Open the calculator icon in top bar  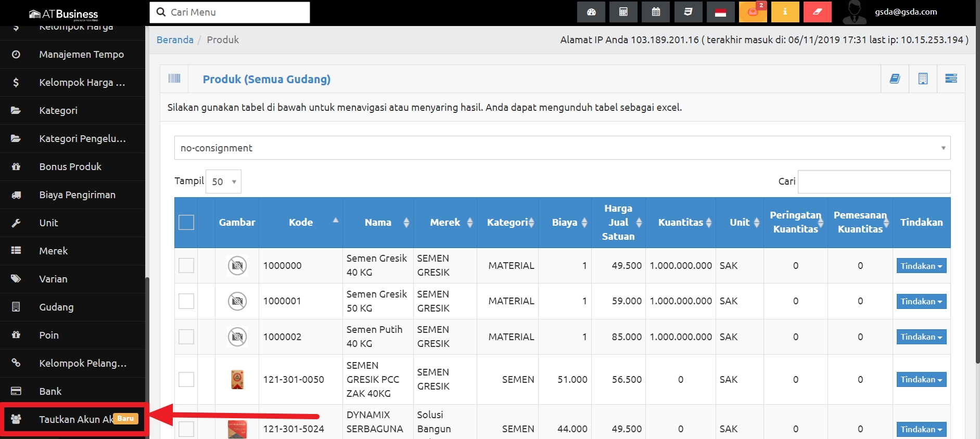(x=623, y=12)
